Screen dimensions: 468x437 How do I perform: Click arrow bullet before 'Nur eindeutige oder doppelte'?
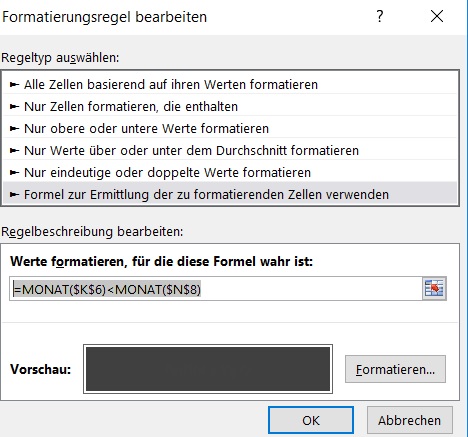(x=14, y=173)
